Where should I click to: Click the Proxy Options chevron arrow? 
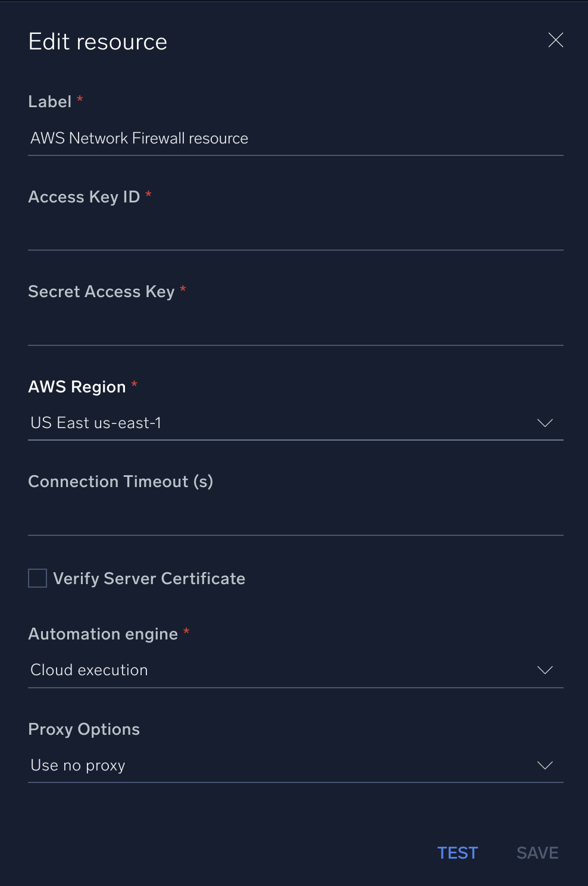tap(545, 765)
